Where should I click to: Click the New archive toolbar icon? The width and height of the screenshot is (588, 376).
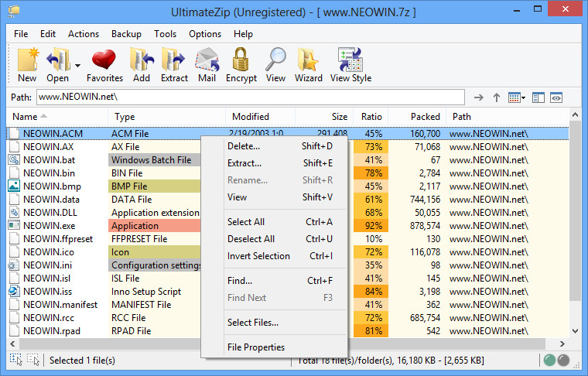[x=27, y=60]
